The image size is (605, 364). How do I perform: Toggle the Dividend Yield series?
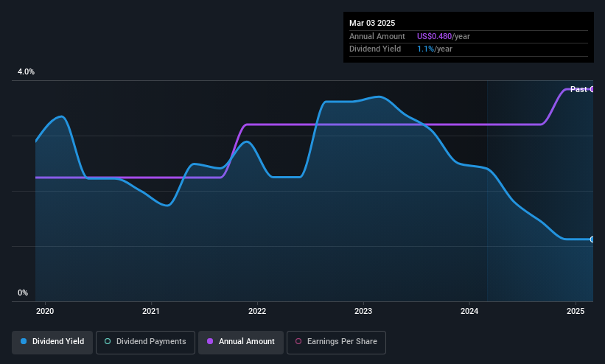[52, 343]
